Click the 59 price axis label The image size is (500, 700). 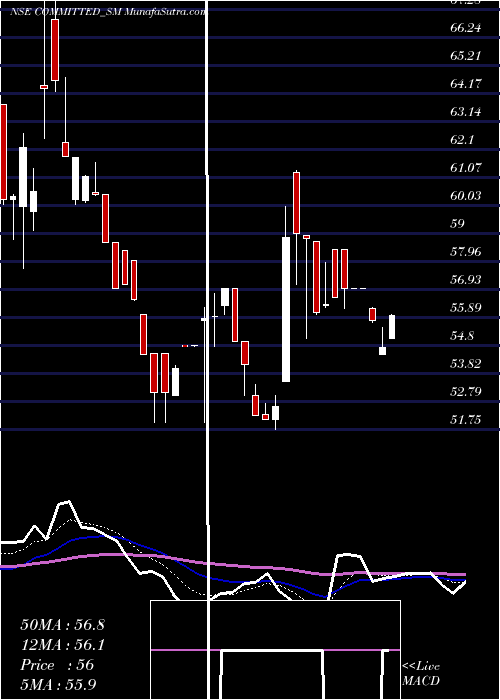coord(458,224)
